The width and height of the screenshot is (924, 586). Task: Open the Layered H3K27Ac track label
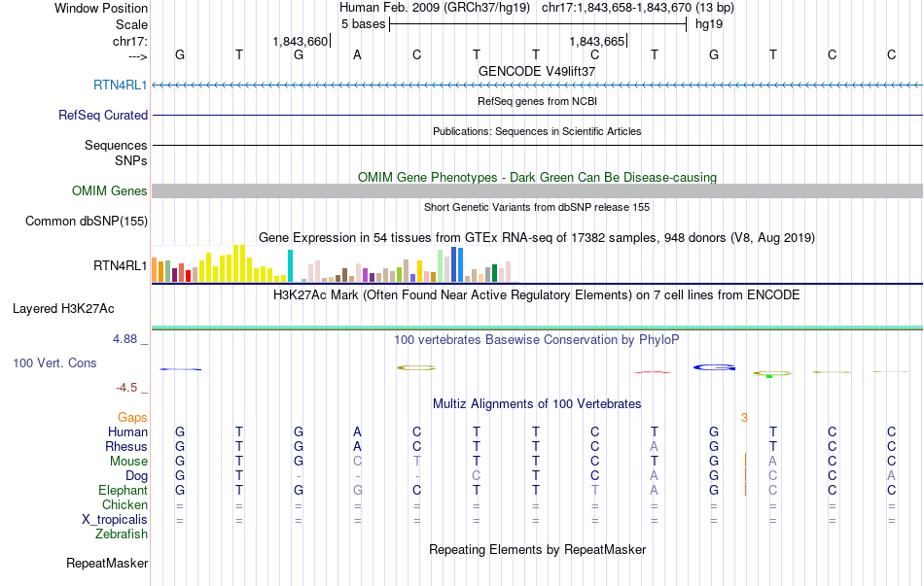(x=63, y=309)
